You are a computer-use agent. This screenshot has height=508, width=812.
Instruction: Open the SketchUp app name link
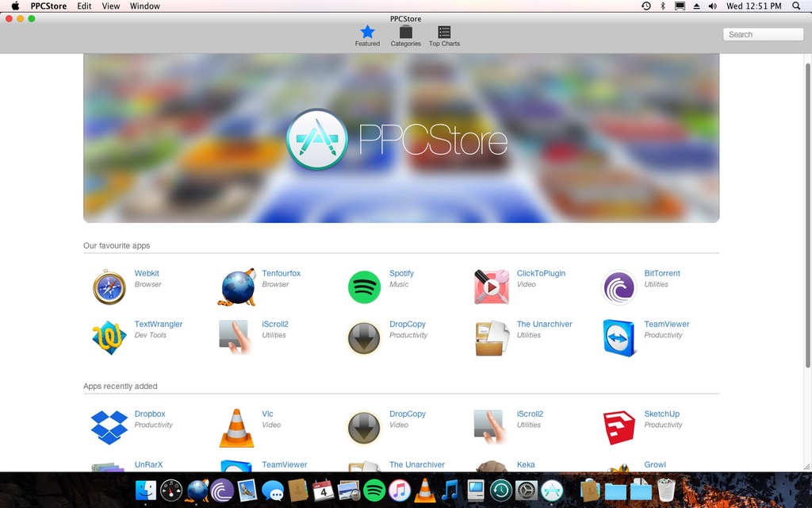[x=662, y=414]
